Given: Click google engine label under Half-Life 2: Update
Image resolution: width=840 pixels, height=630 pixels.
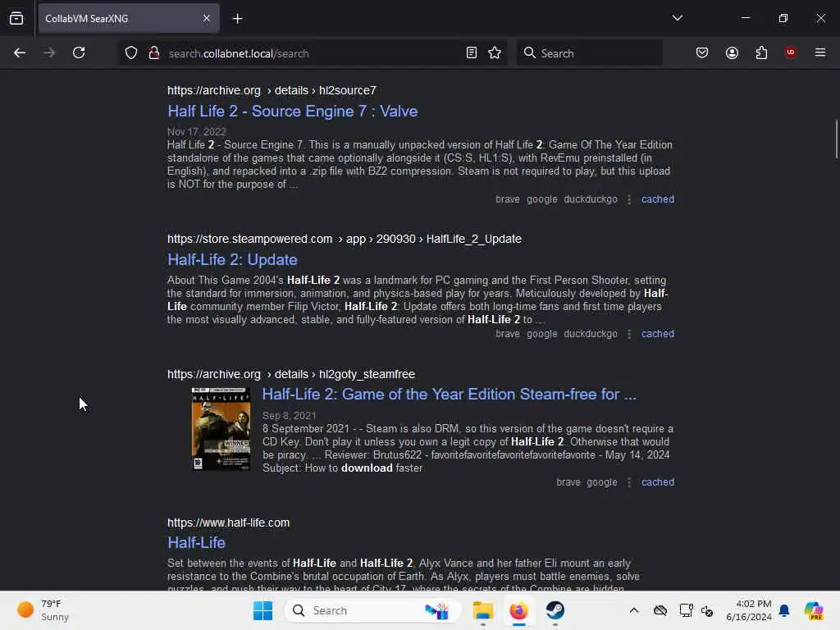Looking at the screenshot, I should click(541, 334).
